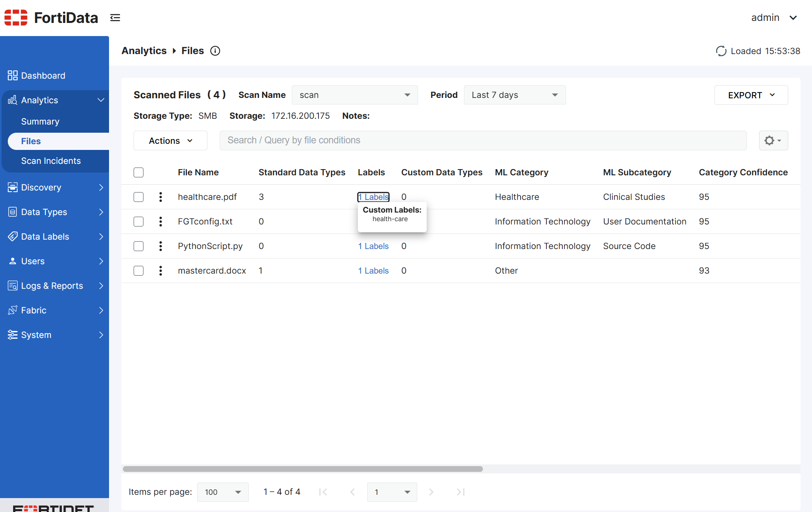This screenshot has width=812, height=512.
Task: Open the Scan Name dropdown
Action: (x=355, y=95)
